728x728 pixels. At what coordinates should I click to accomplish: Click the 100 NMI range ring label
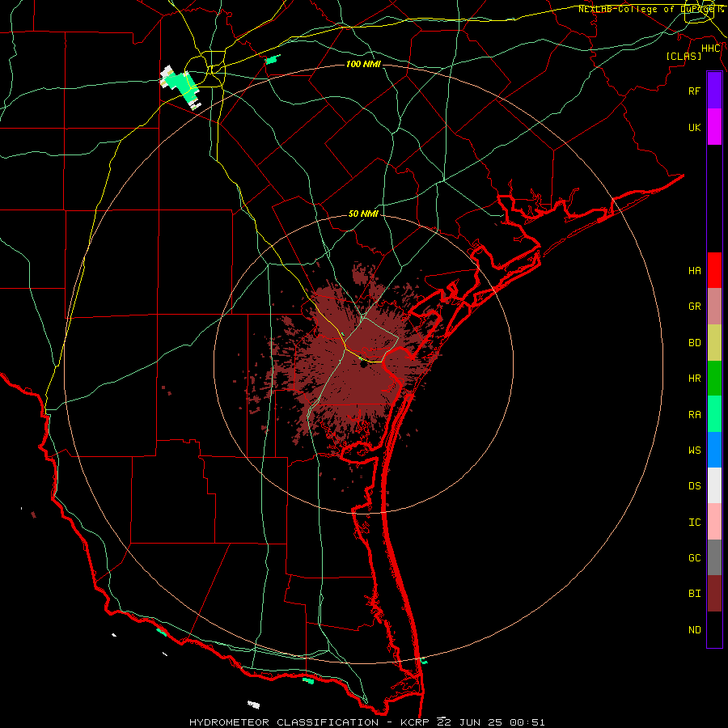(363, 64)
